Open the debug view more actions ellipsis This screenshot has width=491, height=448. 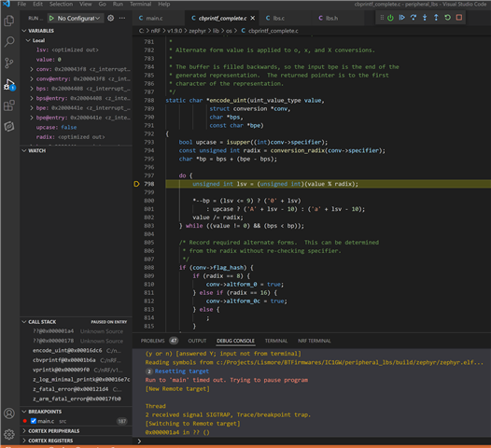click(122, 18)
